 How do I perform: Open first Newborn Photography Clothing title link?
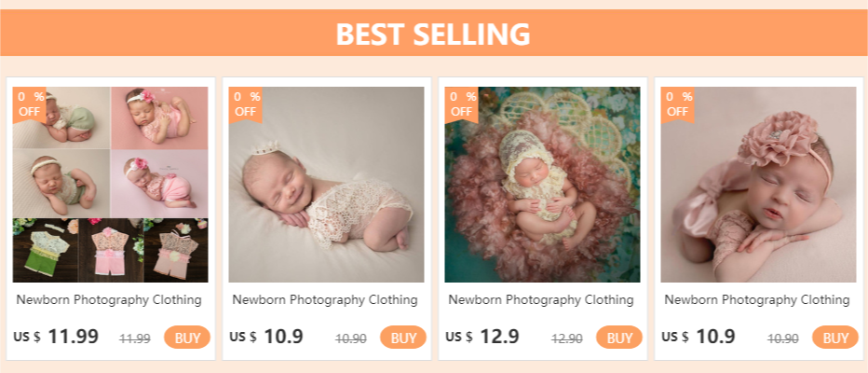coord(109,300)
